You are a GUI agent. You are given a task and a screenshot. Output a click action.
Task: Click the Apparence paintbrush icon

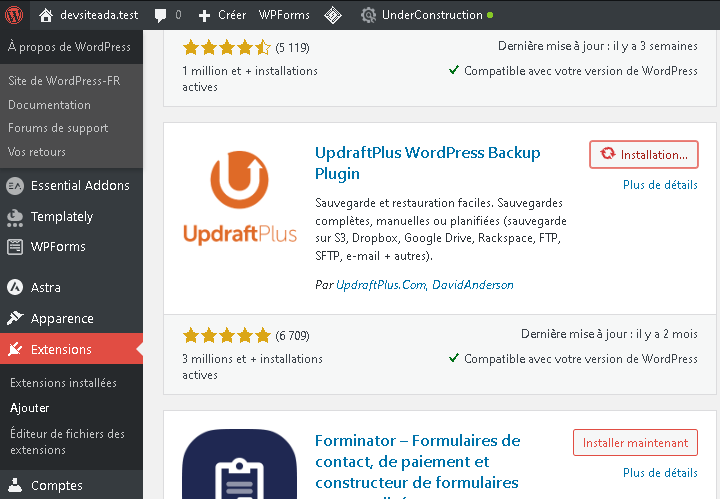15,318
